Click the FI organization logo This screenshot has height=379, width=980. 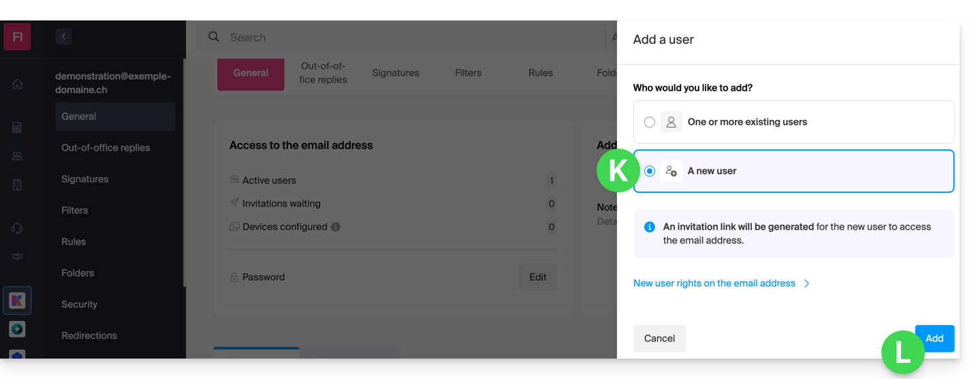coord(17,37)
